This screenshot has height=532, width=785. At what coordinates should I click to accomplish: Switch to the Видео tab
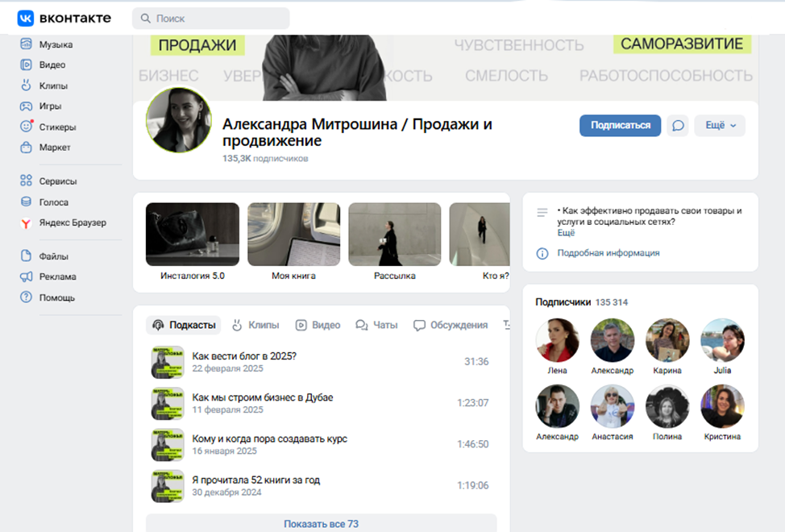click(x=318, y=325)
